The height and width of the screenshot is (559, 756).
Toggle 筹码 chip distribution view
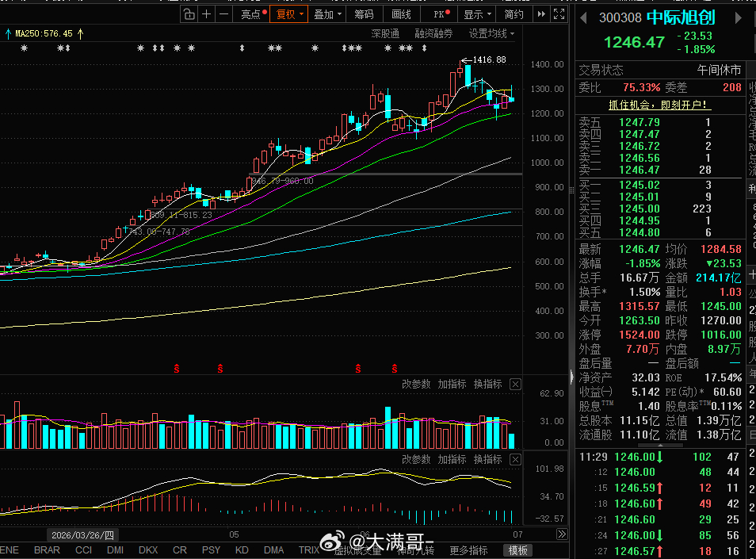(x=364, y=14)
